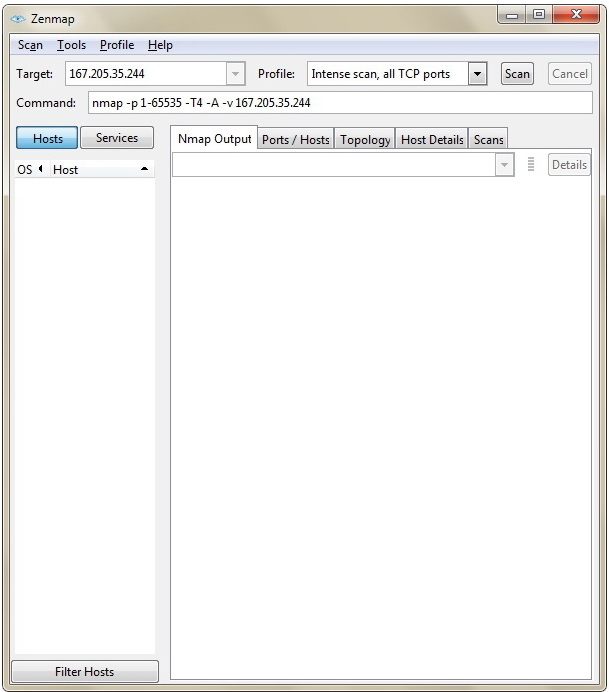
Task: Click the Zenmap eye icon in title bar
Action: point(17,18)
